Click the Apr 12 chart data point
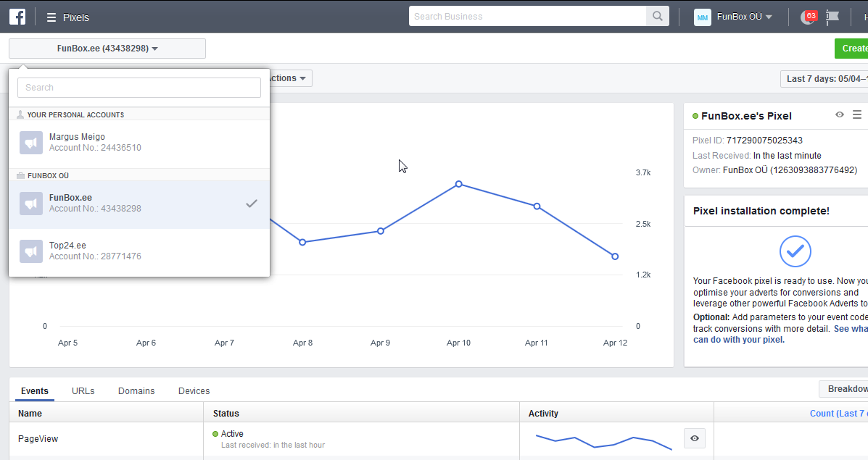This screenshot has width=868, height=460. [615, 256]
